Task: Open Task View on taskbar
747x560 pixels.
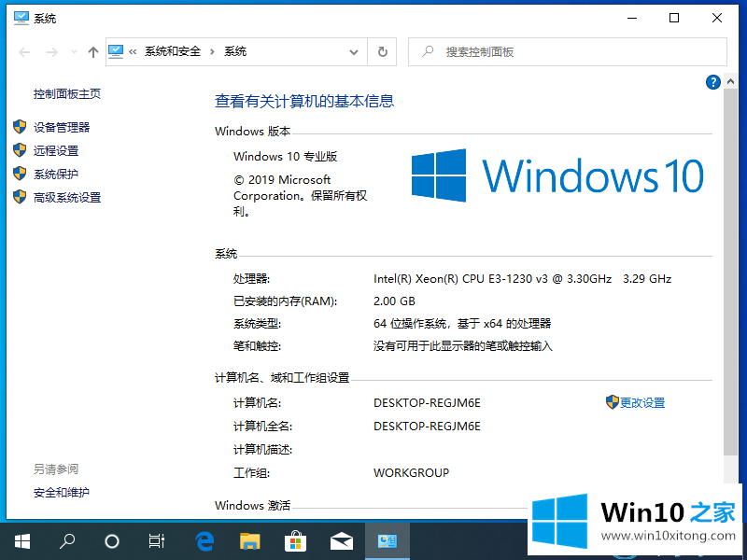Action: coord(157,541)
